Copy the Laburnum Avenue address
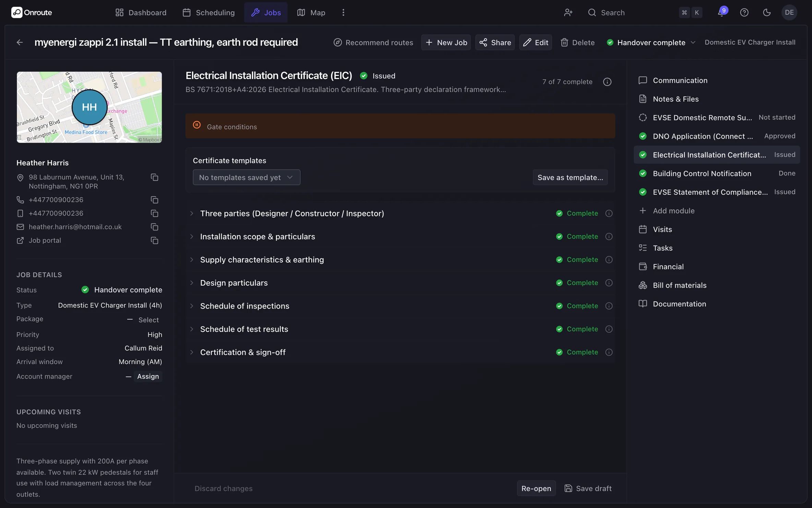812x508 pixels. tap(154, 177)
